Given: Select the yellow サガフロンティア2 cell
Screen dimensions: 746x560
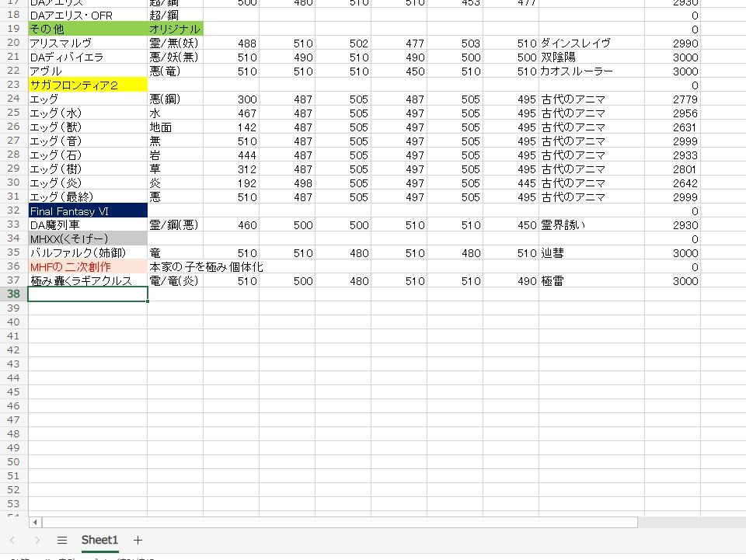Looking at the screenshot, I should (88, 85).
